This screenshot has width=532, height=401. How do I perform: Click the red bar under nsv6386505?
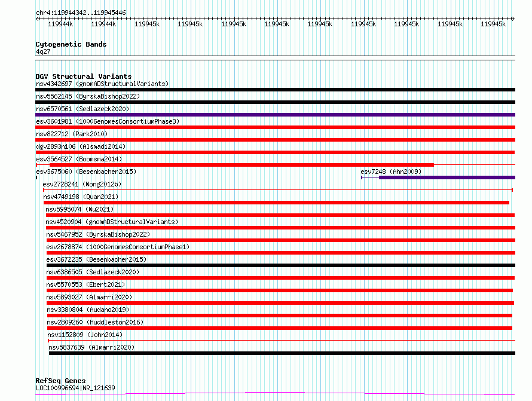[280, 278]
